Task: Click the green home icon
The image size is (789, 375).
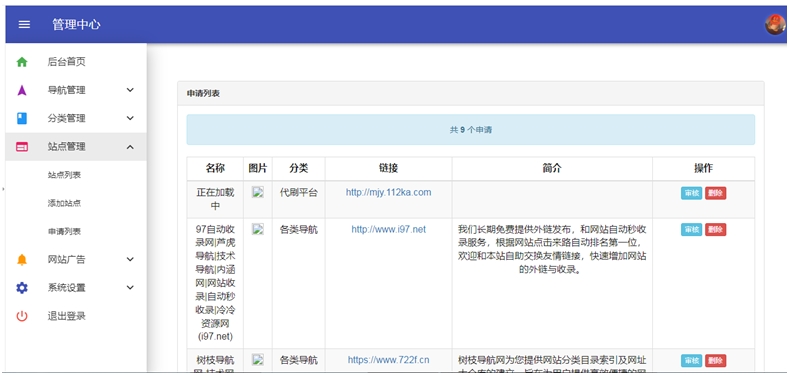Action: (22, 62)
